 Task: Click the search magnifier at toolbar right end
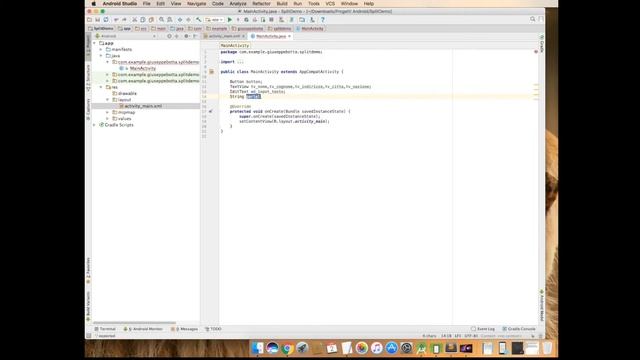533,19
